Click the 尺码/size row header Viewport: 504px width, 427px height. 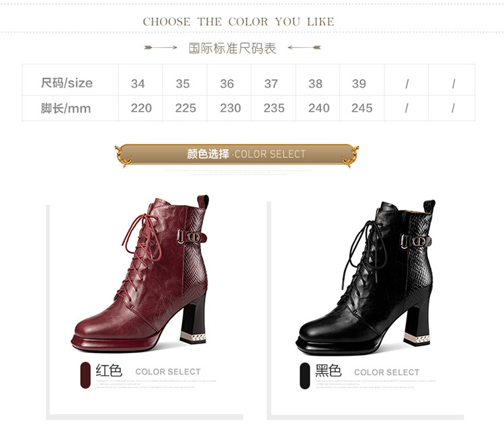click(x=67, y=83)
